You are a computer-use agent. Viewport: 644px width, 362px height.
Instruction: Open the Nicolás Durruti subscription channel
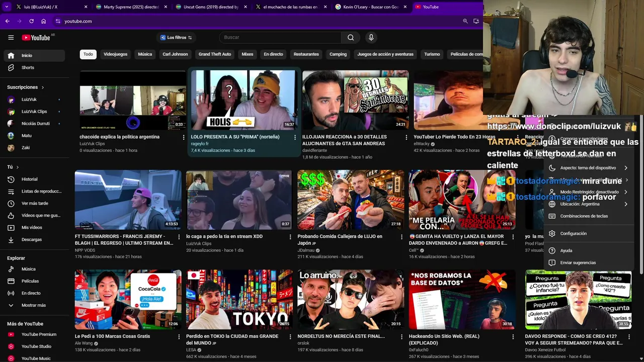pyautogui.click(x=34, y=124)
